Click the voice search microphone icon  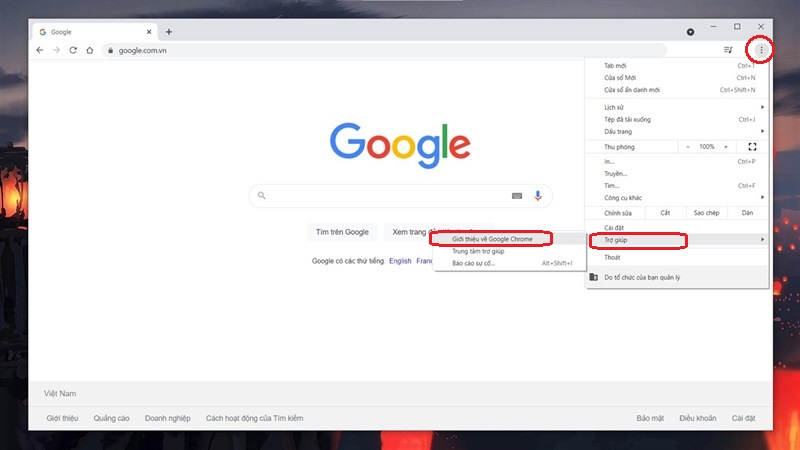click(538, 195)
